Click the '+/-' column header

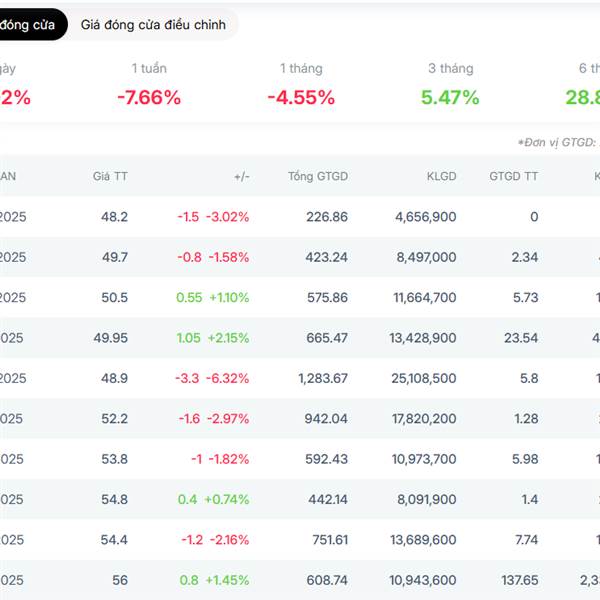pyautogui.click(x=242, y=176)
